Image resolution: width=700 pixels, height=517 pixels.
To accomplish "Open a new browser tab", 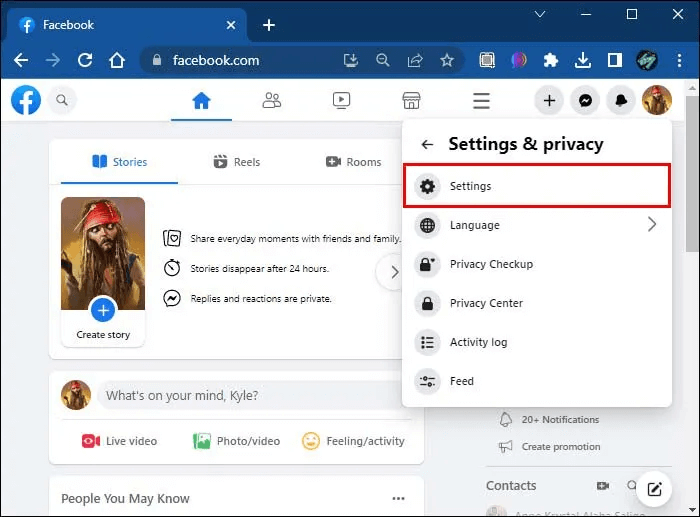I will pyautogui.click(x=269, y=25).
